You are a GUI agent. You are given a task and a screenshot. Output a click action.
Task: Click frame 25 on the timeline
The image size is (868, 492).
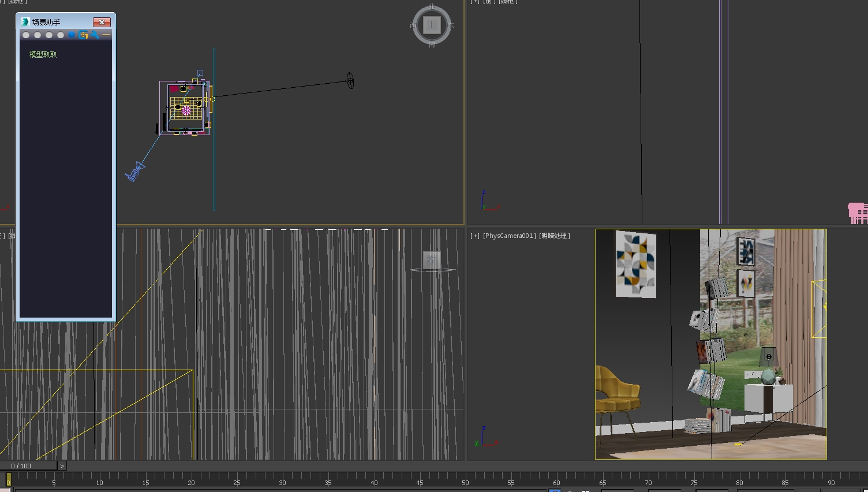point(237,483)
